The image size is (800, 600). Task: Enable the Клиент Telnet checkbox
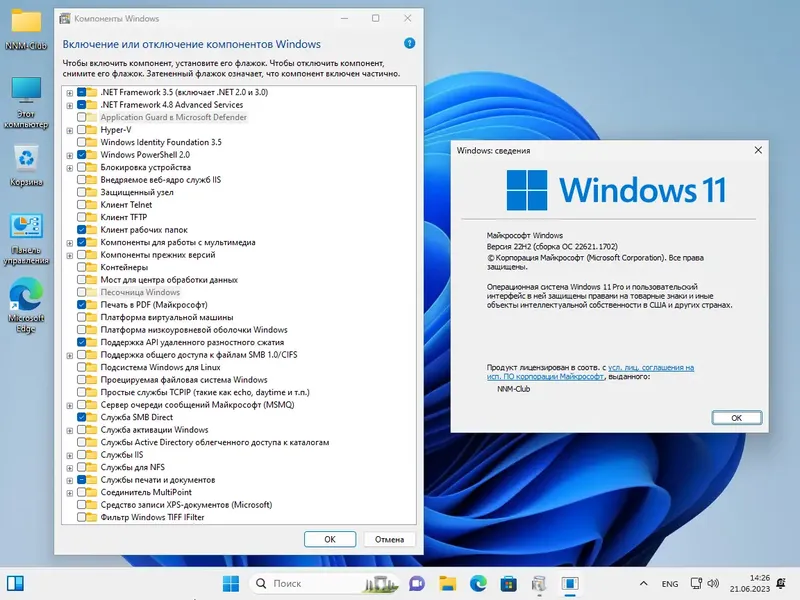pos(82,205)
